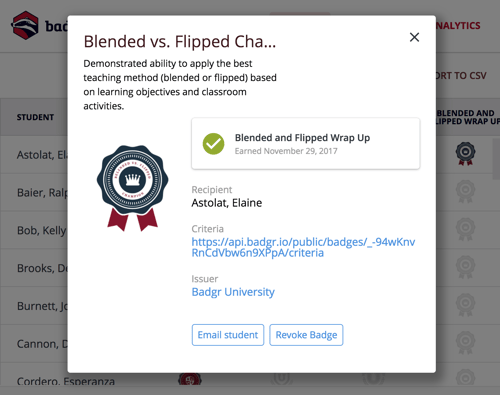
Task: Click the Revoke Badge button
Action: click(306, 335)
